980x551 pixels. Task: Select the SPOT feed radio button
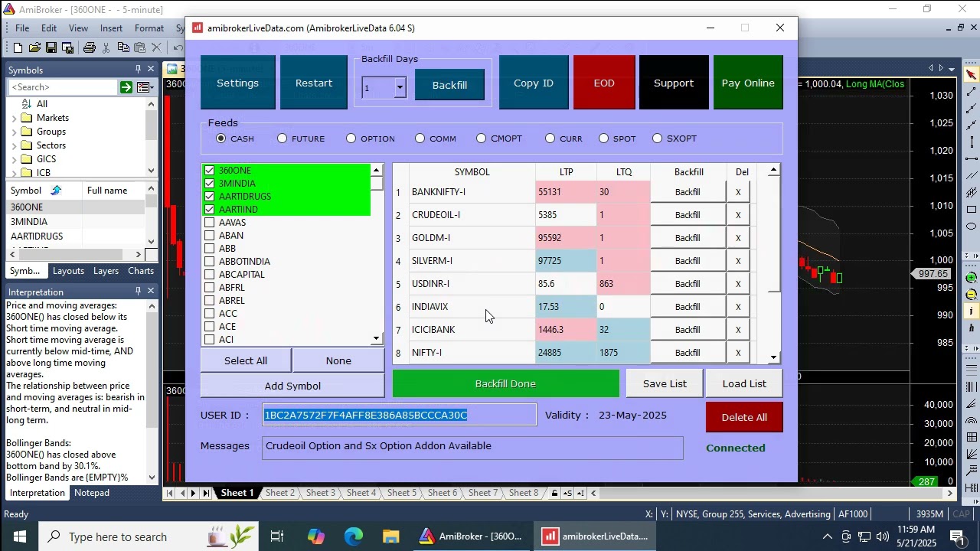(x=603, y=139)
